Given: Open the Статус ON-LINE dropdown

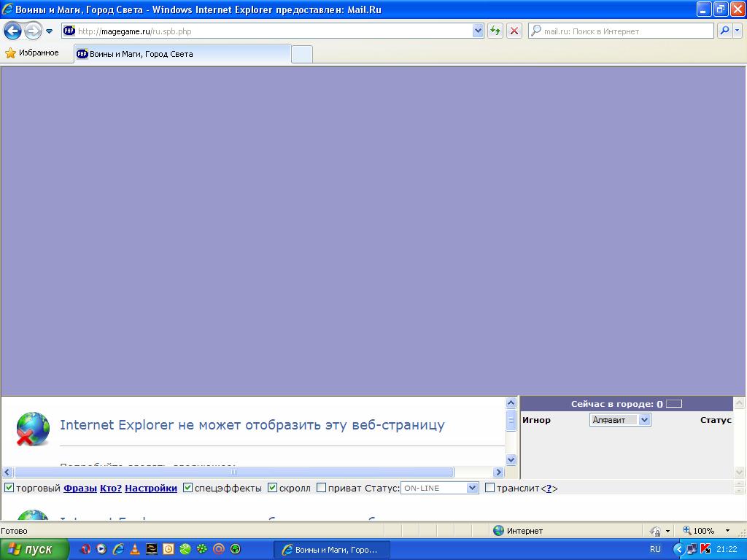Looking at the screenshot, I should [x=439, y=488].
